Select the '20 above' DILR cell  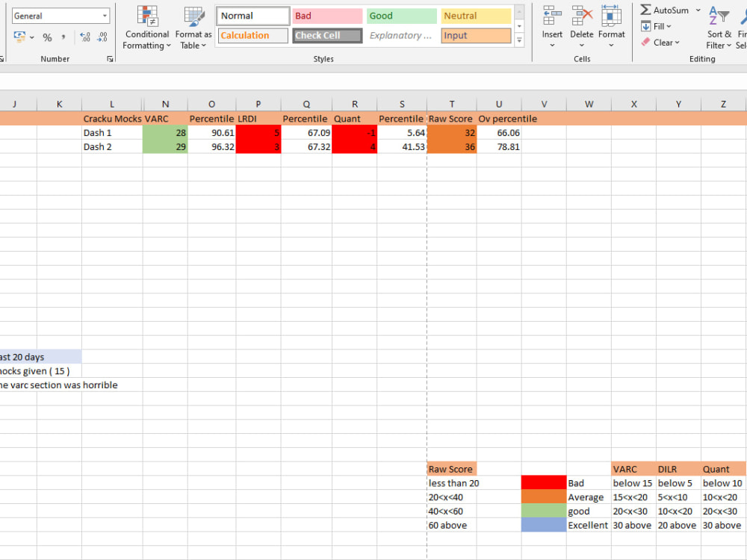tap(678, 525)
